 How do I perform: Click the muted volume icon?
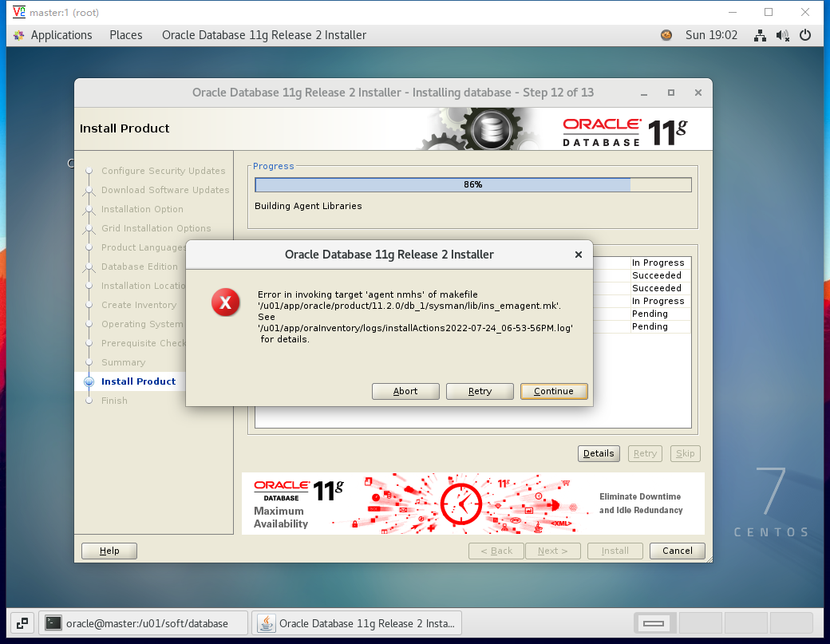[782, 35]
